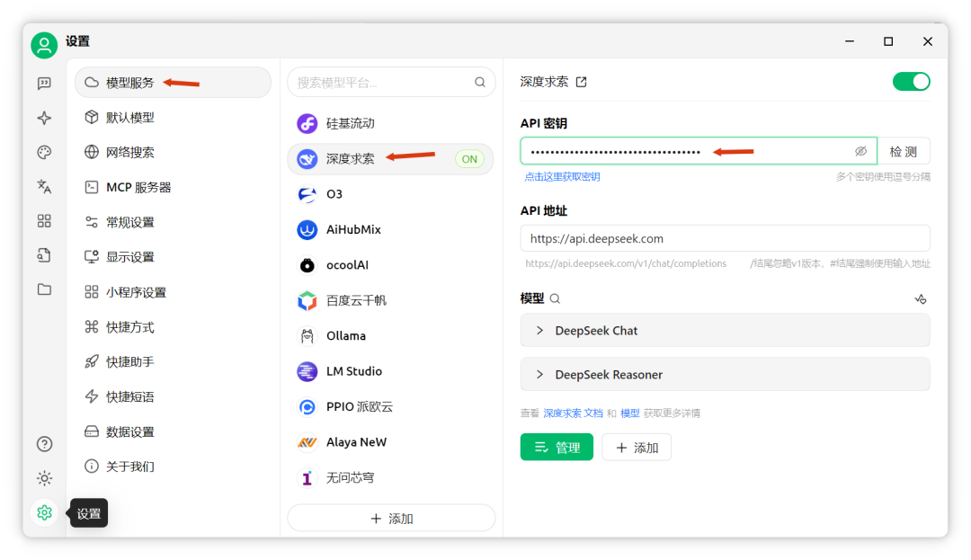Click 添加 provider button at list bottom
This screenshot has height=560, width=971.
point(391,519)
